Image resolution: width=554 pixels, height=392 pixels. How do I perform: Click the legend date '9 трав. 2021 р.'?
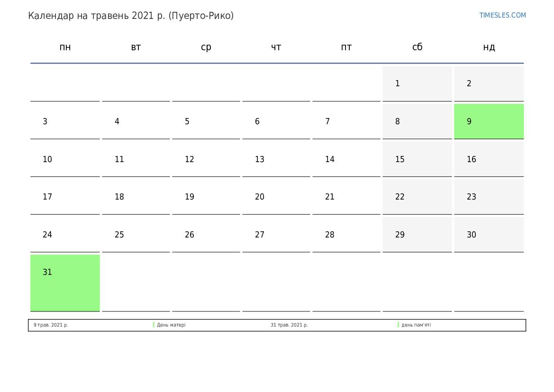tap(51, 325)
